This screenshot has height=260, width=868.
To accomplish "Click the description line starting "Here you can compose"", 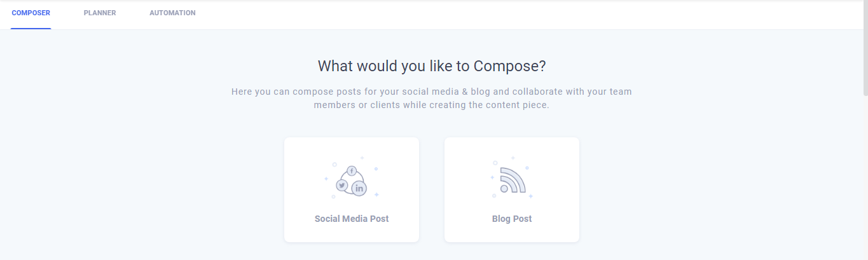I will pos(432,92).
